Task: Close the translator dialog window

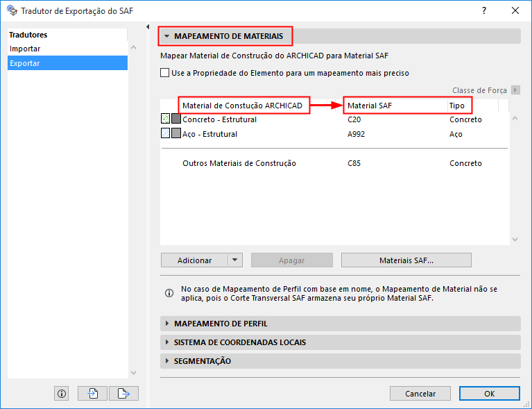Action: point(515,10)
